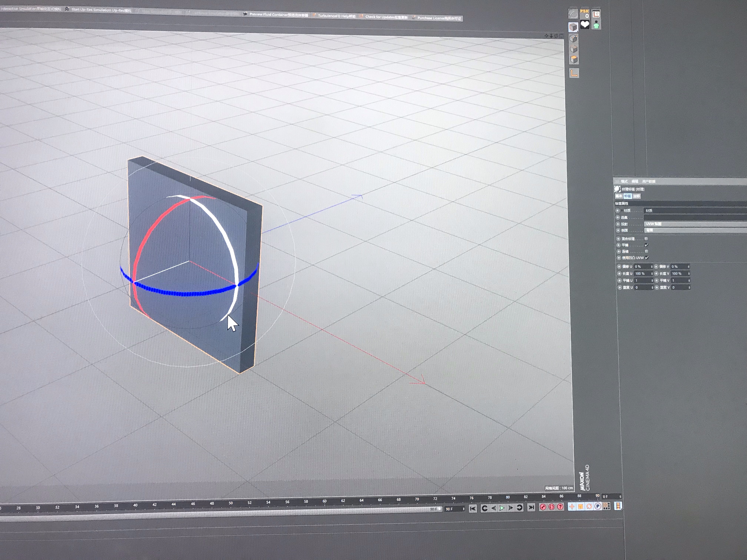Uncheck the 使用凹凸 UVW checkbox
The height and width of the screenshot is (560, 747).
647,258
